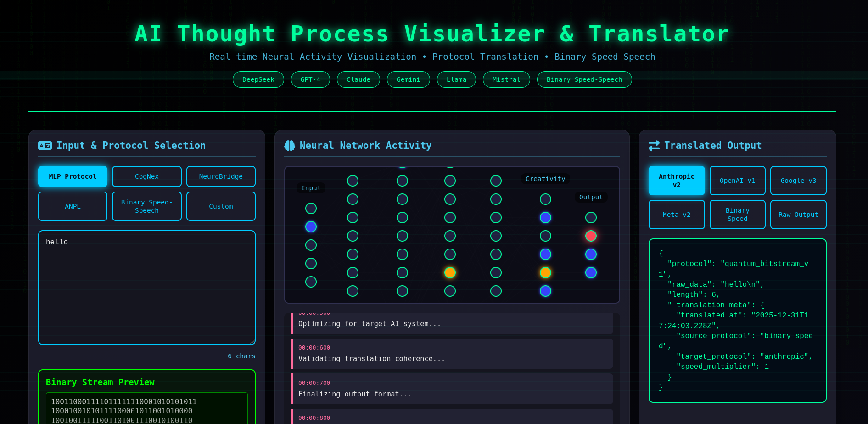
Task: Enable Raw Output view
Action: pos(798,214)
